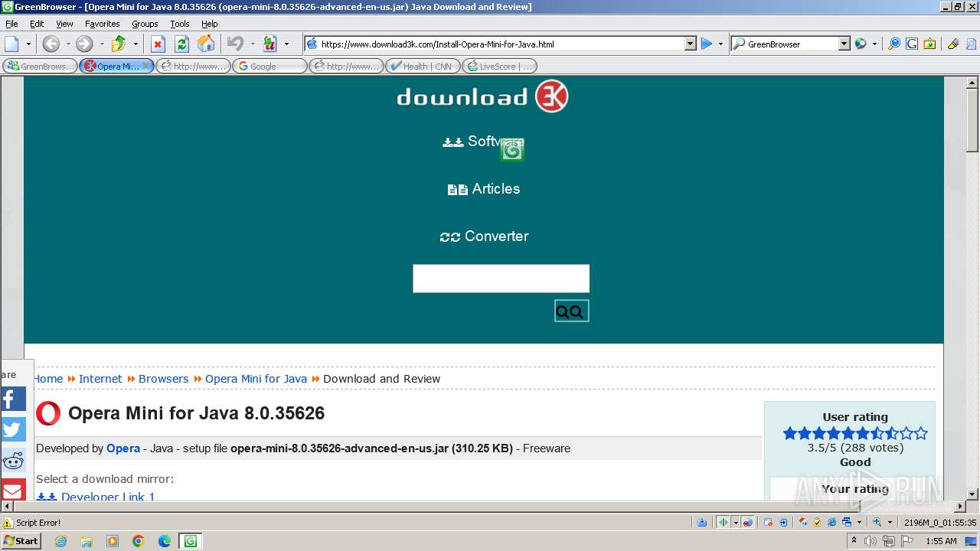The width and height of the screenshot is (980, 551).
Task: Open the Windows Start menu
Action: pyautogui.click(x=21, y=540)
